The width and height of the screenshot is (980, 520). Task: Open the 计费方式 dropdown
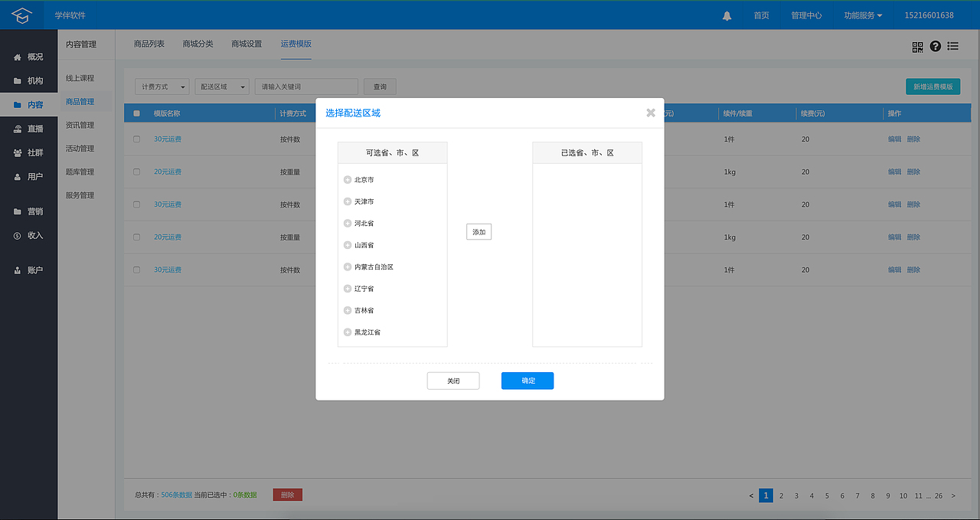[x=162, y=87]
